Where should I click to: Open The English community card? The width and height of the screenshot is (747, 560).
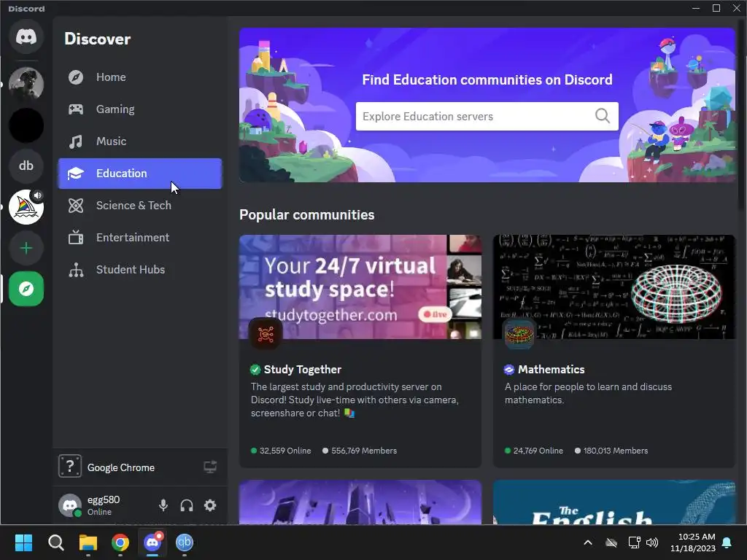point(614,502)
